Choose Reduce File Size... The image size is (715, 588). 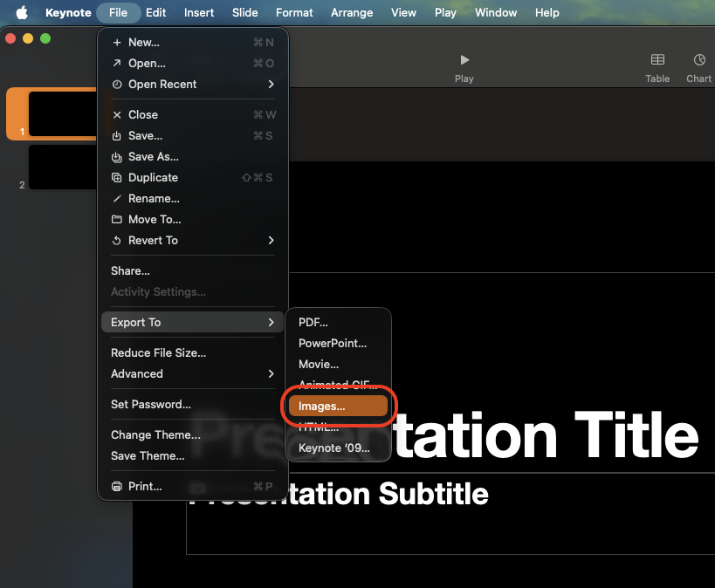tap(193, 352)
